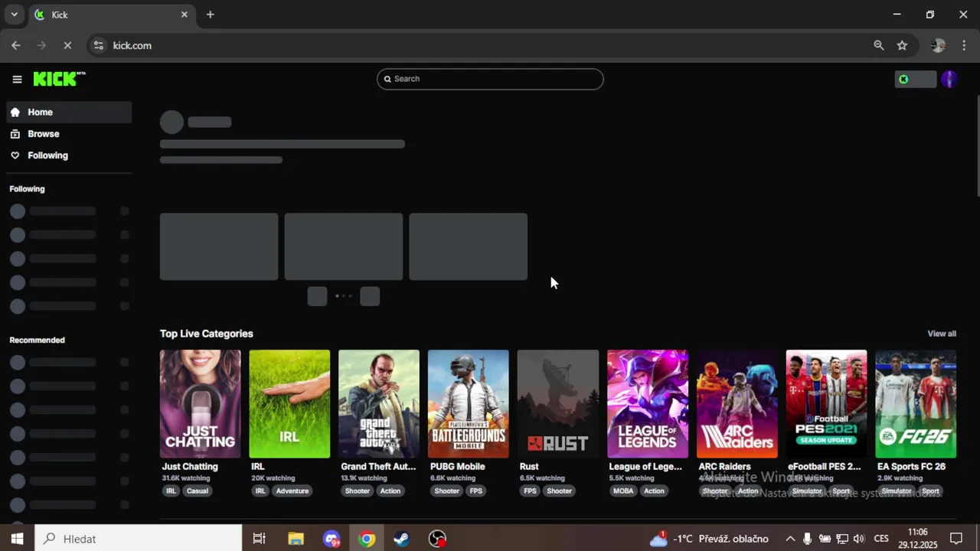Viewport: 980px width, 551px height.
Task: Open File Explorer from taskbar
Action: coord(296,539)
